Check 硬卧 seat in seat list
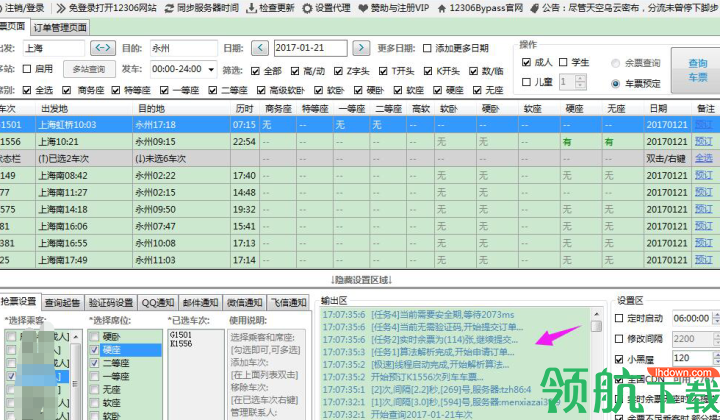This screenshot has width=720, height=420. [x=94, y=336]
